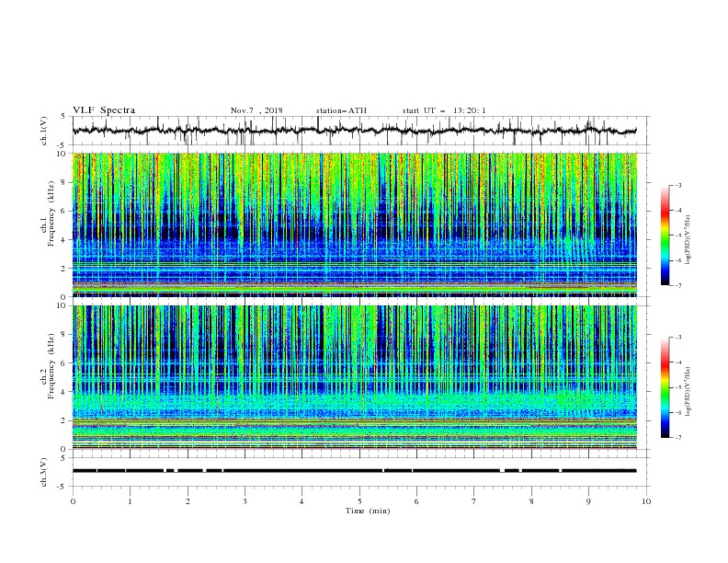728x563 pixels.
Task: Click the ch.1 color bar PSD label
Action: coord(688,240)
